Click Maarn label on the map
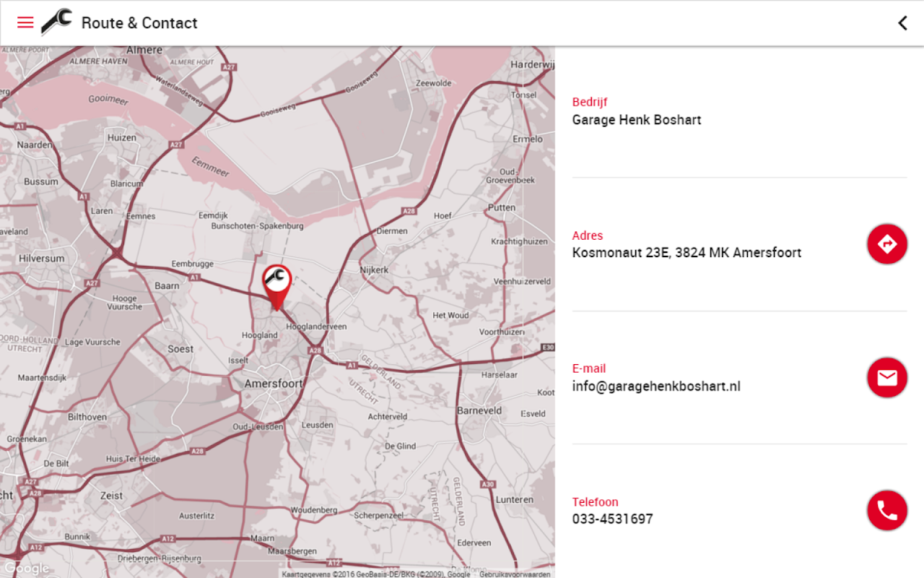The width and height of the screenshot is (924, 578). 262,538
